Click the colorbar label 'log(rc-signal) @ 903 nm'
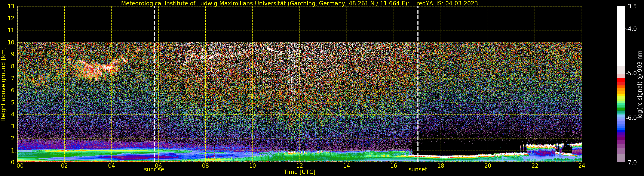 click(640, 84)
